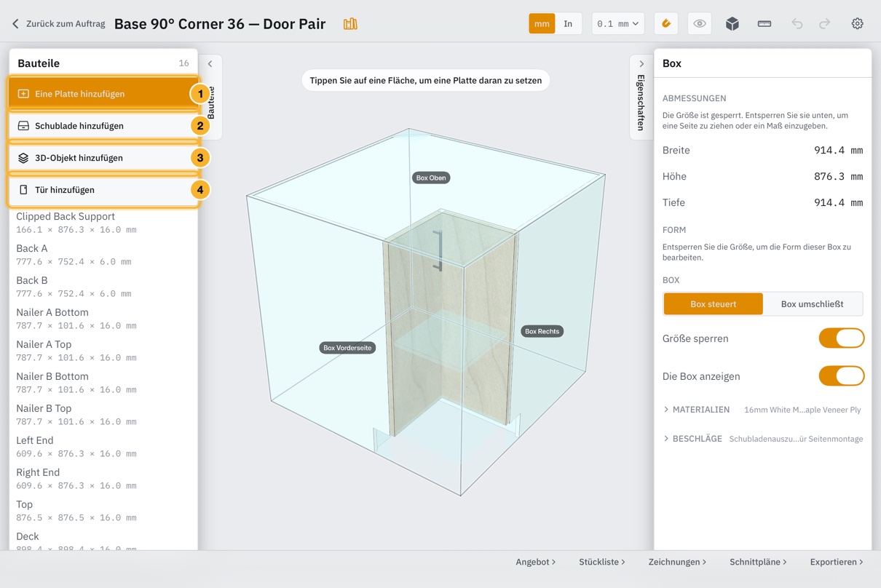The width and height of the screenshot is (881, 588).
Task: Click the Breite value 914.4 mm
Action: [838, 151]
